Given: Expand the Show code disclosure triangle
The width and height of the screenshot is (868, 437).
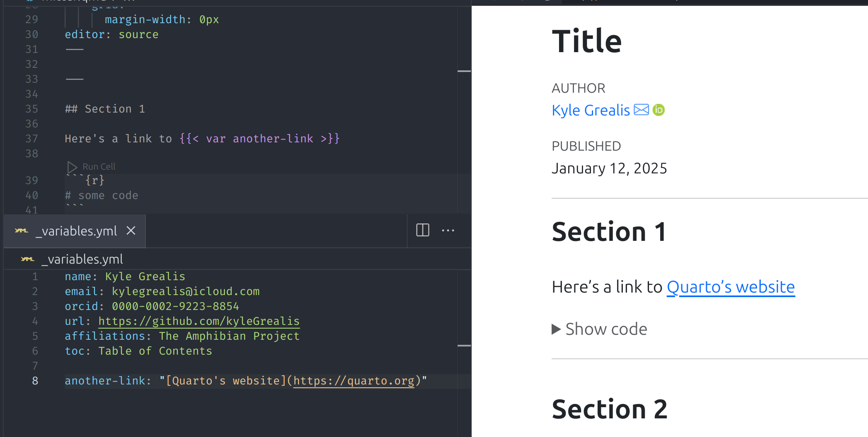Looking at the screenshot, I should (x=556, y=329).
